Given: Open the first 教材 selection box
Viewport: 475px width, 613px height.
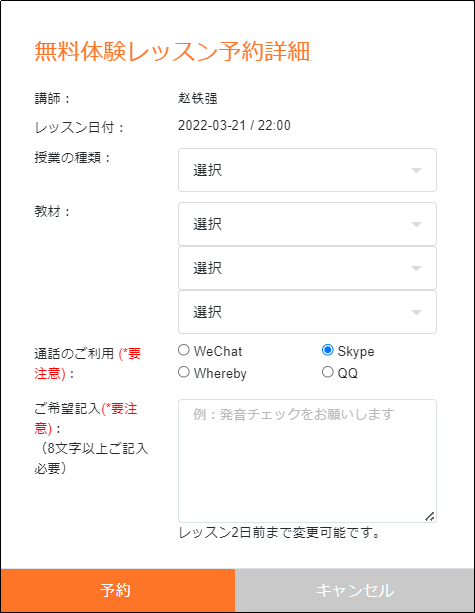Looking at the screenshot, I should (307, 224).
